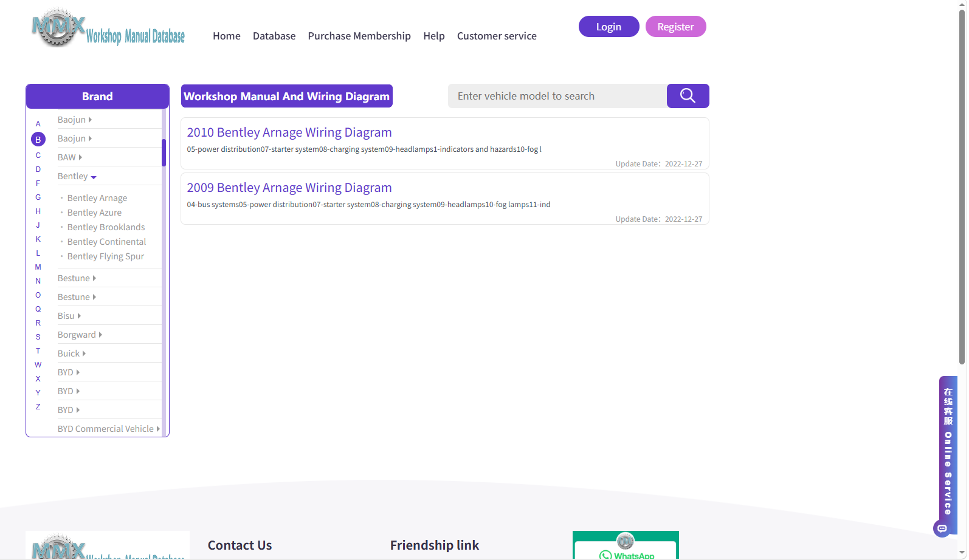Select letter N in brand index
Screen dimensions: 969x560
point(38,281)
